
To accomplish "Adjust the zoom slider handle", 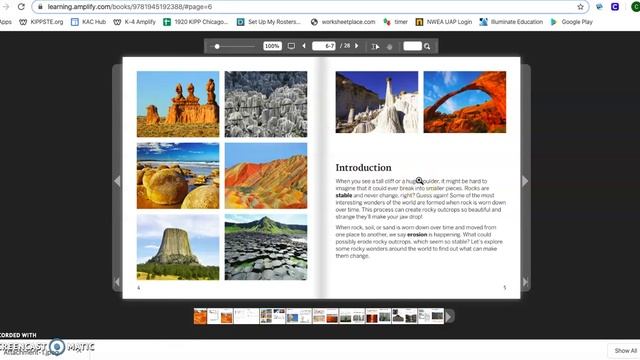I will coord(217,47).
